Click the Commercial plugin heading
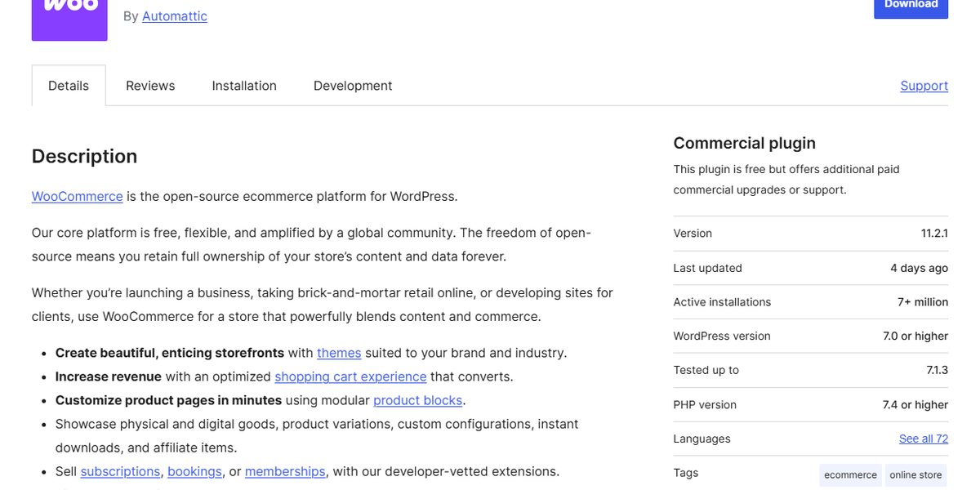980x490 pixels. click(x=745, y=143)
